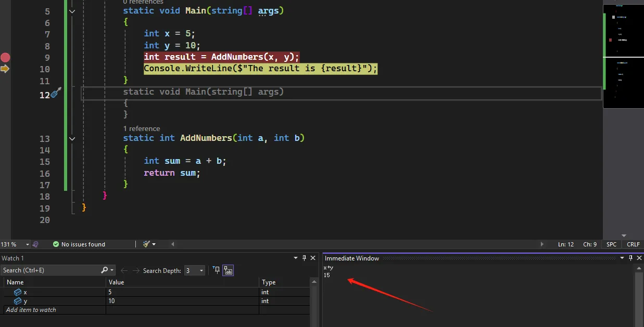Click the horizontal scrollbar right arrow
644x327 pixels.
coord(542,244)
